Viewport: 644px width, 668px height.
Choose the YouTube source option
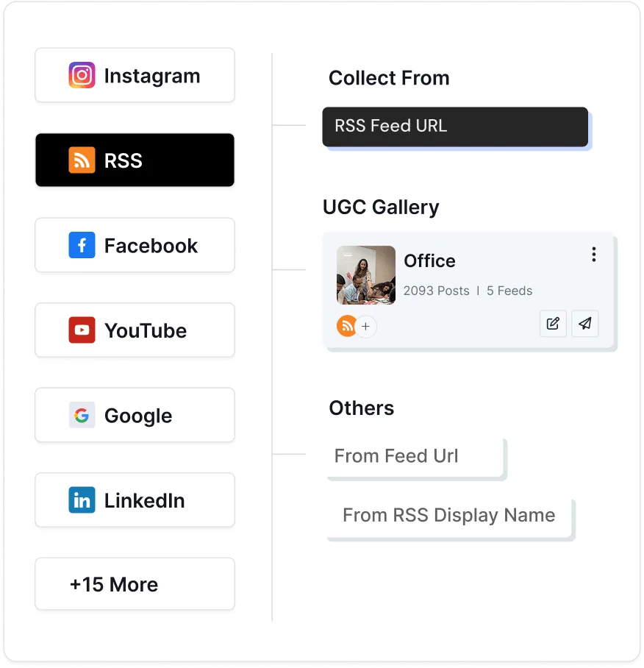click(x=135, y=330)
